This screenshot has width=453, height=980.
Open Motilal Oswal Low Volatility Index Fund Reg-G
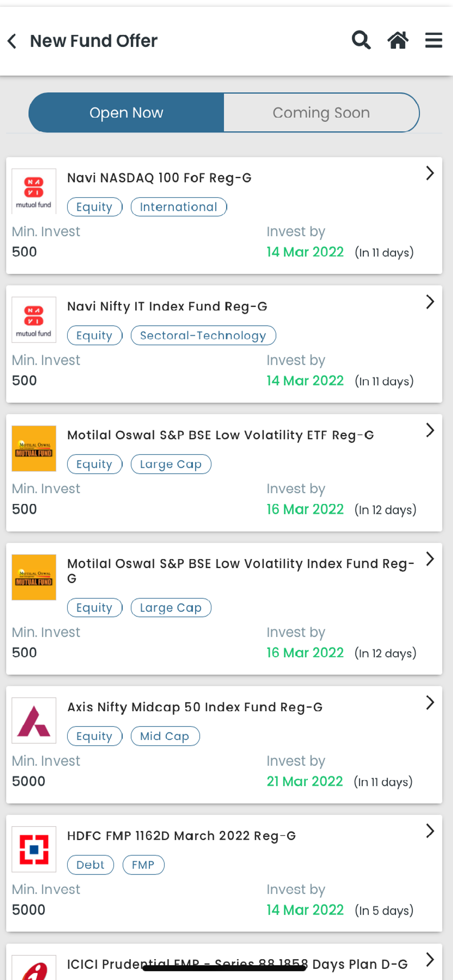tap(241, 571)
